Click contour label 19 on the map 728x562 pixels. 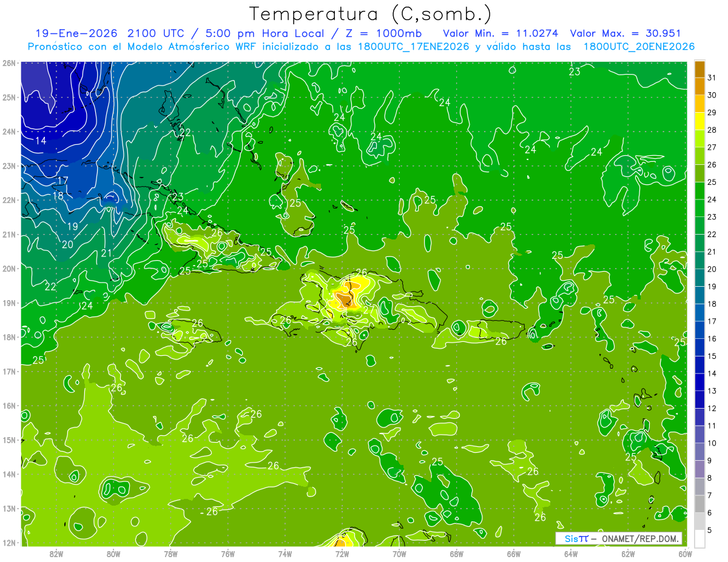(72, 226)
